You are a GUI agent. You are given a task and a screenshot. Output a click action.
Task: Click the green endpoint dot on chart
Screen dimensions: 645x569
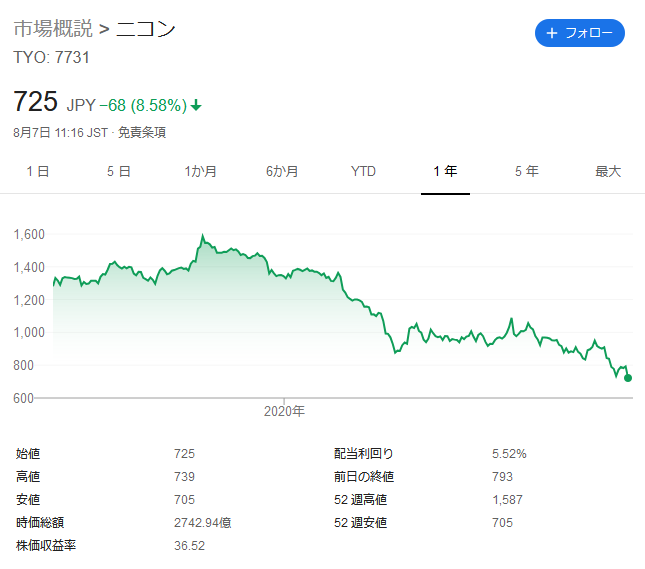coord(628,378)
